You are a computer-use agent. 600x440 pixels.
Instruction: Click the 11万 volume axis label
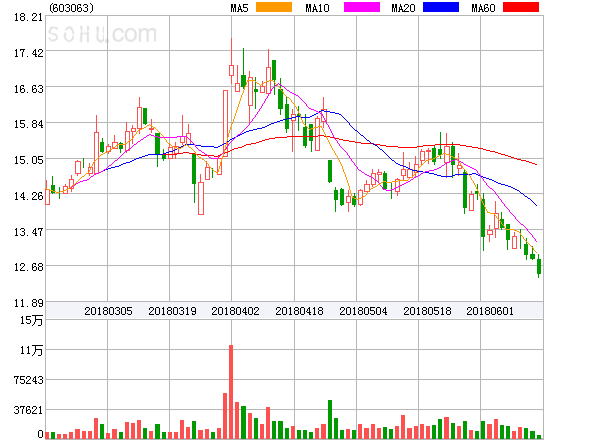[x=31, y=350]
